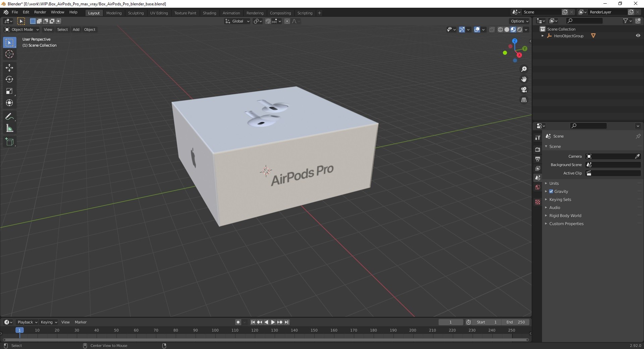Open the Output properties tab
Screen dimensions: 644x349
point(538,159)
